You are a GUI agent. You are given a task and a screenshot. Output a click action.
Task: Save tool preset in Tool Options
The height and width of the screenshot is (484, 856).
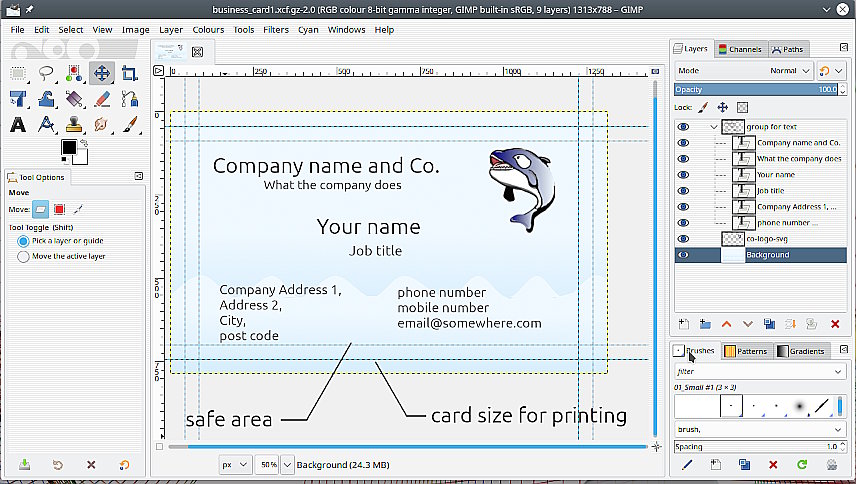[25, 465]
